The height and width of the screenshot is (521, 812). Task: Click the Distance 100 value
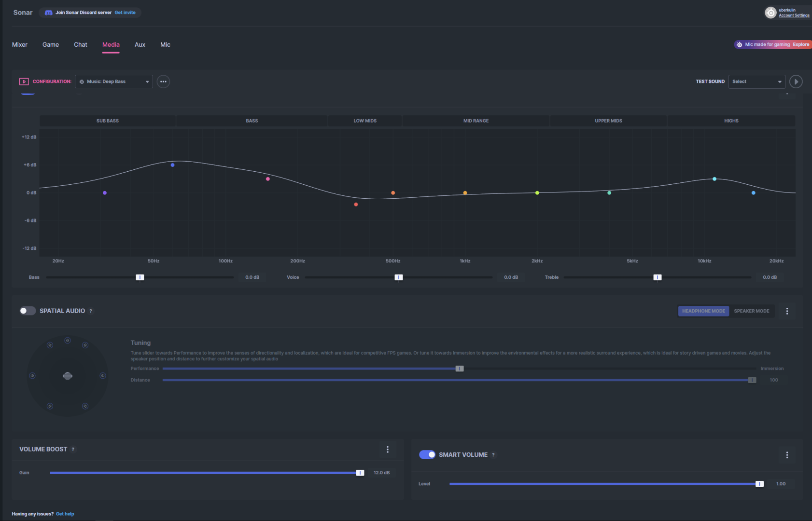coord(774,380)
